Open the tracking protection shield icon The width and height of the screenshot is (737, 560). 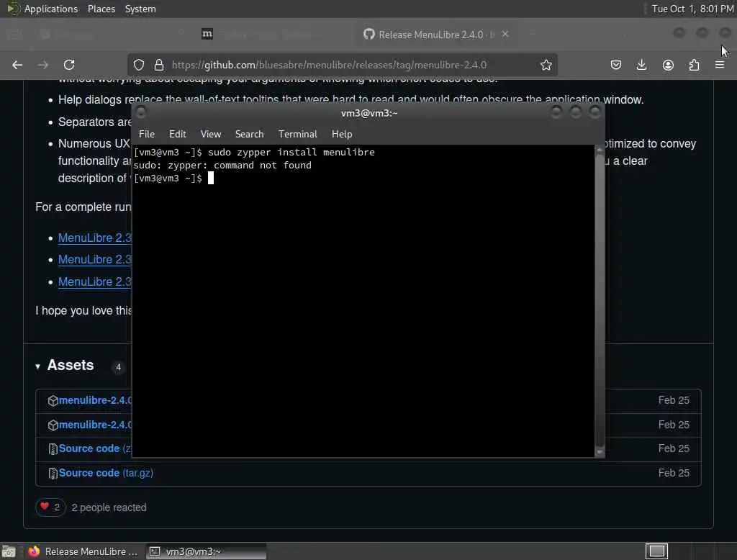tap(139, 65)
